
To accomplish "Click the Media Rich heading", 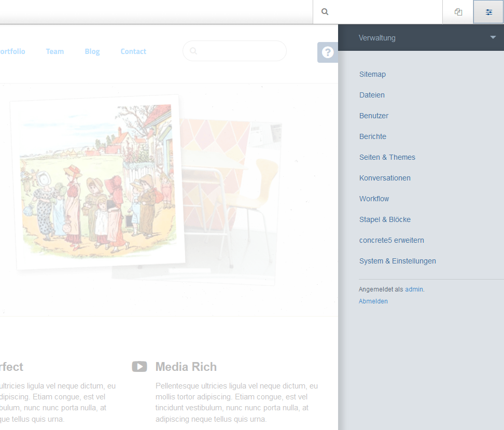I will click(186, 367).
